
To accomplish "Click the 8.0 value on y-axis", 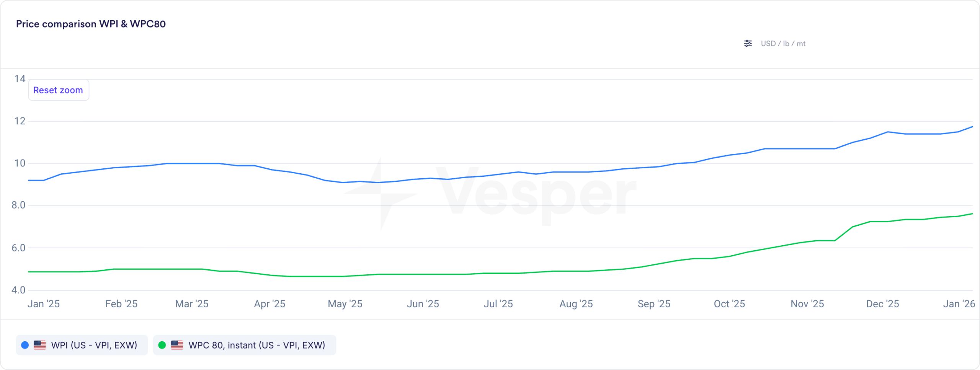I will [x=18, y=205].
